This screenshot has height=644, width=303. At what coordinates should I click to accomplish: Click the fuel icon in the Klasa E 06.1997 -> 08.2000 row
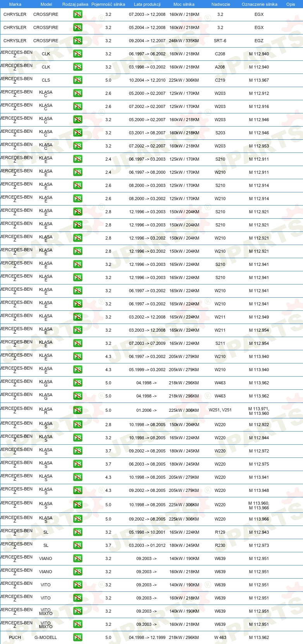point(78,172)
